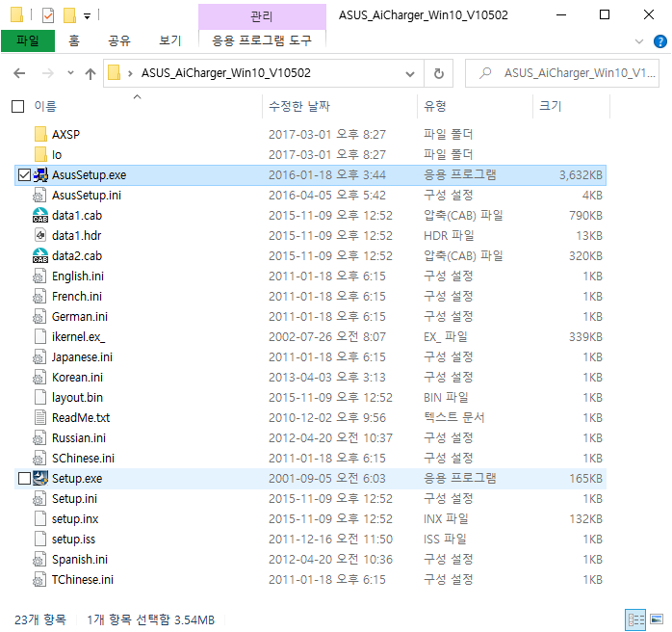Sort by the 수정한 날짜 column header
Image resolution: width=672 pixels, height=632 pixels.
click(x=299, y=106)
